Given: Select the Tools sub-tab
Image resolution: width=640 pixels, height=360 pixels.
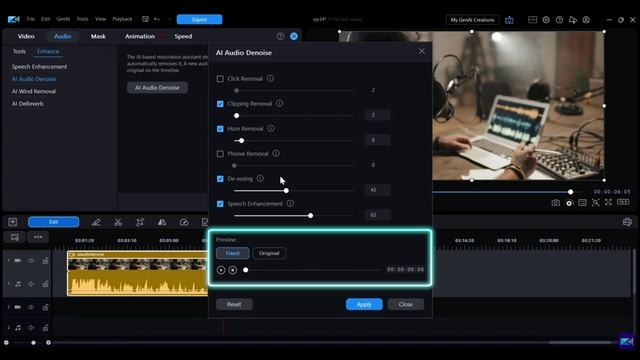Looking at the screenshot, I should [x=19, y=51].
